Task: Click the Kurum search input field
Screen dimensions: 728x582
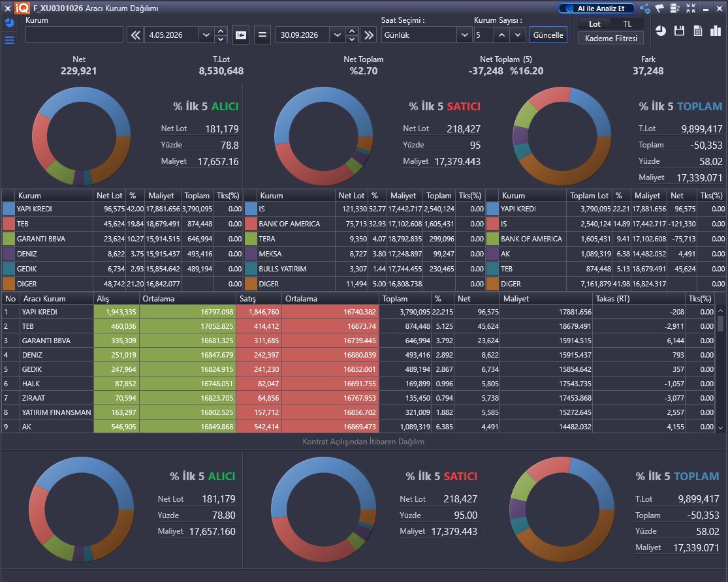Action: [x=74, y=35]
